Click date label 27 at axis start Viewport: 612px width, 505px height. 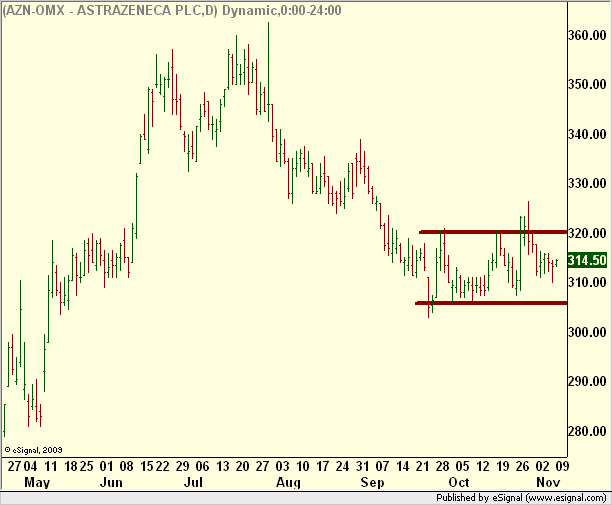[14, 466]
